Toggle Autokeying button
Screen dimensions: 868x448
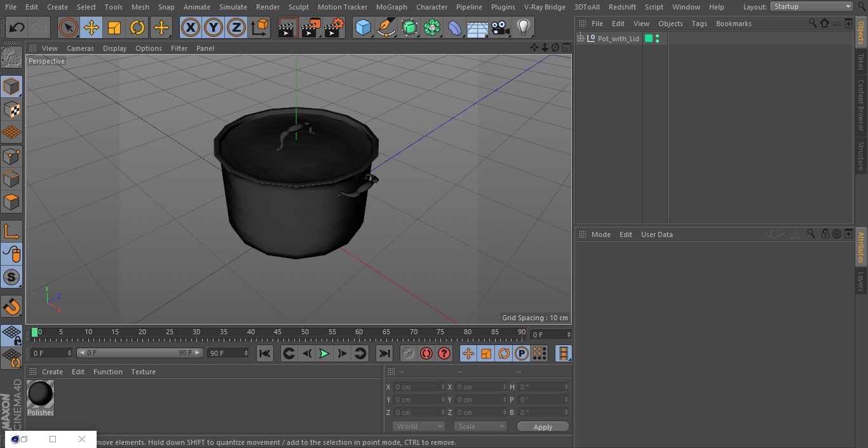(426, 353)
